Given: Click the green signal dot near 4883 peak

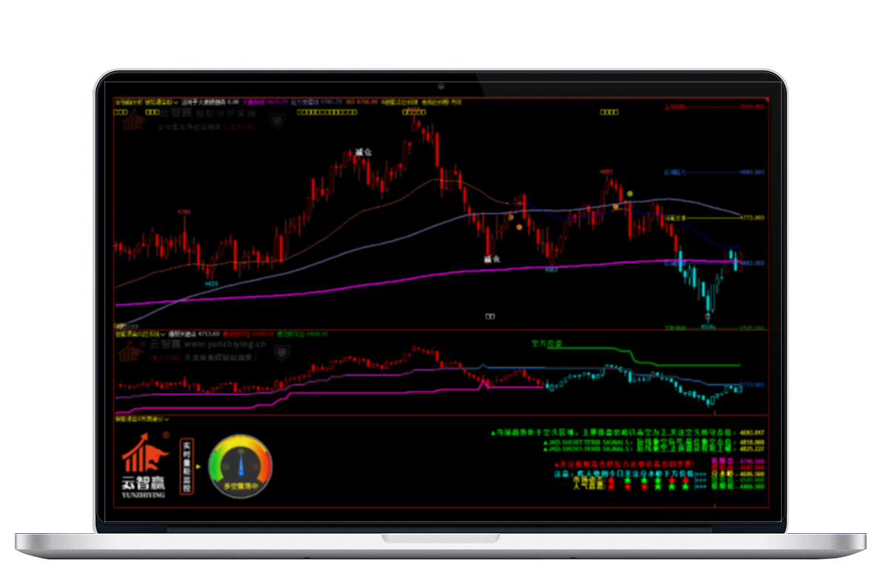Looking at the screenshot, I should coord(630,194).
